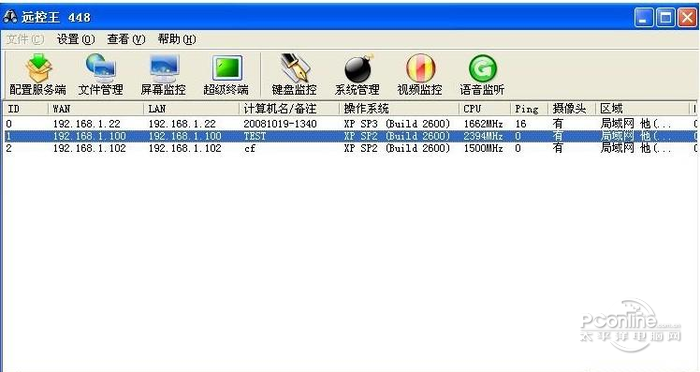Click the app icon in title bar

click(x=10, y=17)
